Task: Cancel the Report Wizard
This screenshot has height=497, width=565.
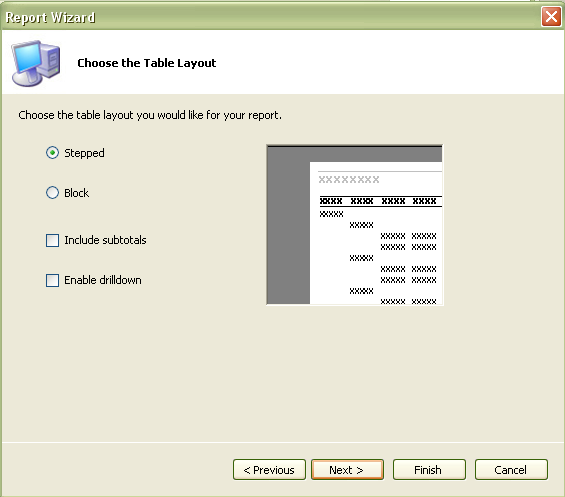Action: tap(511, 470)
